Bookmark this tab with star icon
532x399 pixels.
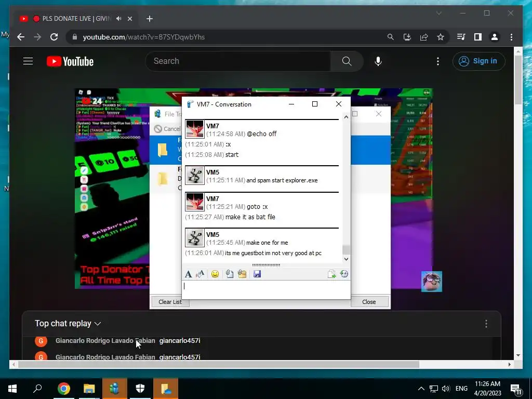point(441,37)
